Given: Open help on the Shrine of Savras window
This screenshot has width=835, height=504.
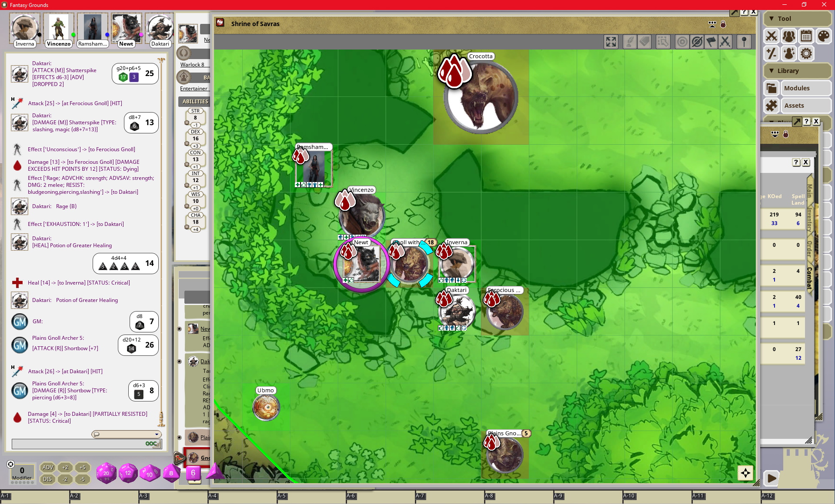Looking at the screenshot, I should pos(745,13).
